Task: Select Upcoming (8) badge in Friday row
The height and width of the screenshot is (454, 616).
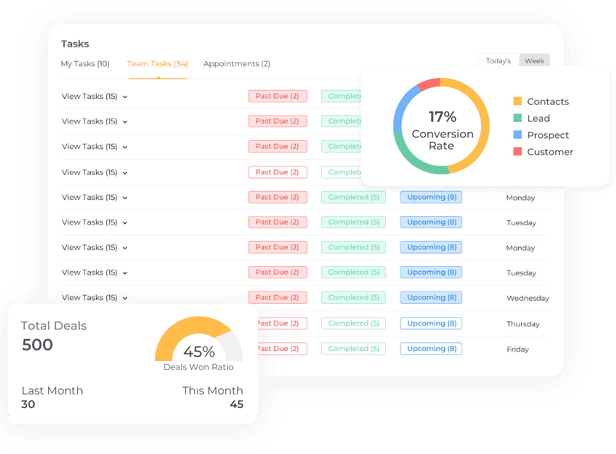Action: pyautogui.click(x=430, y=348)
